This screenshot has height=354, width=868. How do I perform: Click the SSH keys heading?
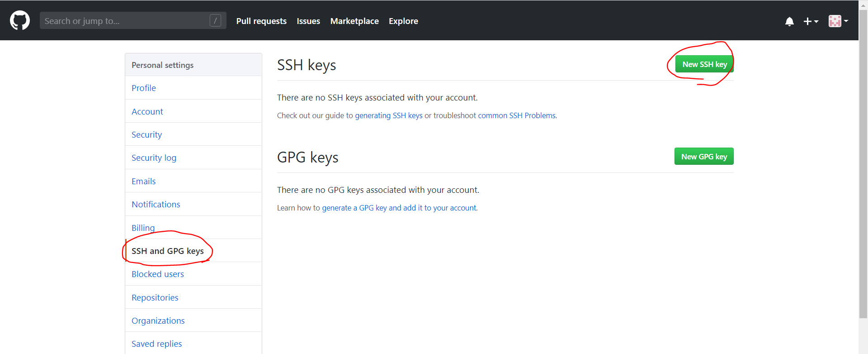(307, 65)
